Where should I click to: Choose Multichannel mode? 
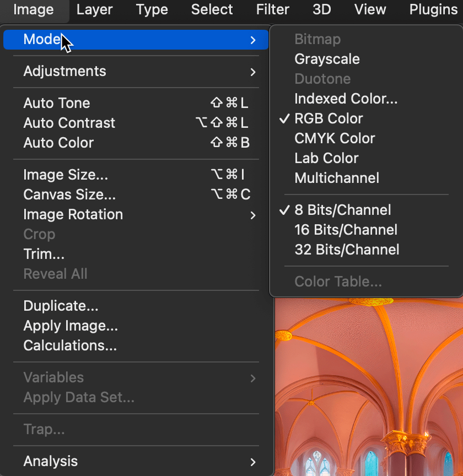[337, 178]
